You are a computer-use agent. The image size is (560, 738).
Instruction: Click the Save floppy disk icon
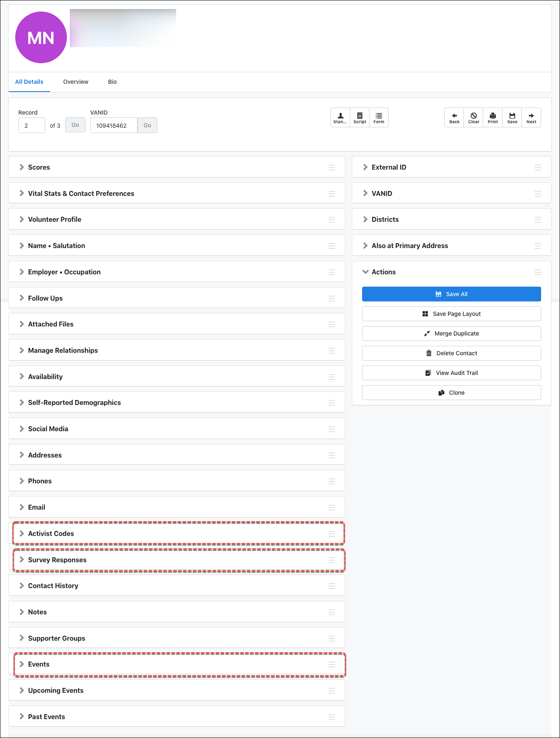click(512, 118)
